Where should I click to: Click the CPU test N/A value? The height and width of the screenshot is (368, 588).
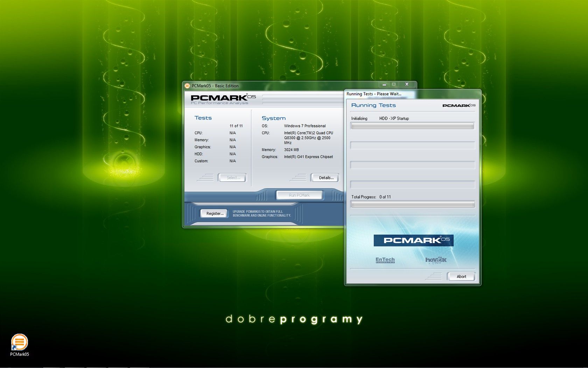tap(232, 133)
